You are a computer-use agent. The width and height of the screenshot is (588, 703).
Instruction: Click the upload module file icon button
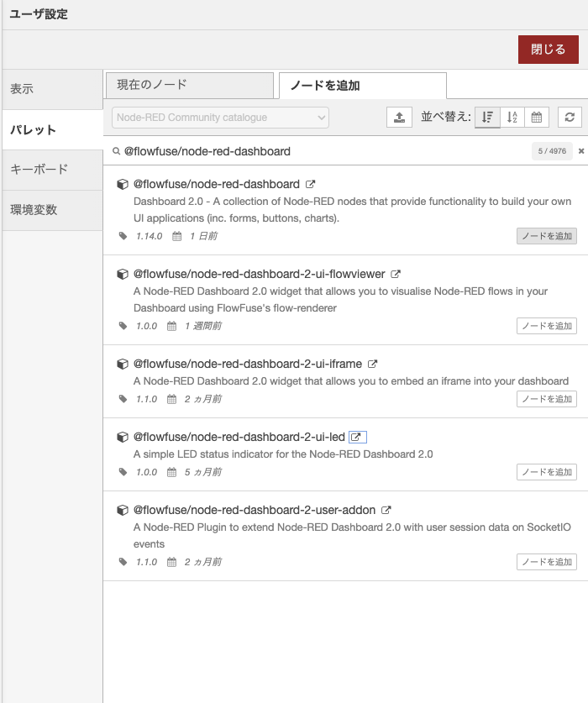point(399,118)
